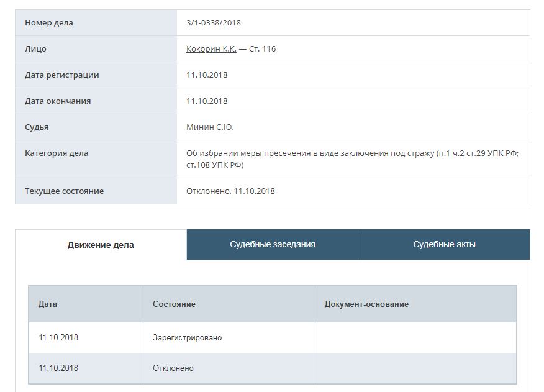Click the Дата регистрации row label
544x392 pixels.
tap(62, 75)
